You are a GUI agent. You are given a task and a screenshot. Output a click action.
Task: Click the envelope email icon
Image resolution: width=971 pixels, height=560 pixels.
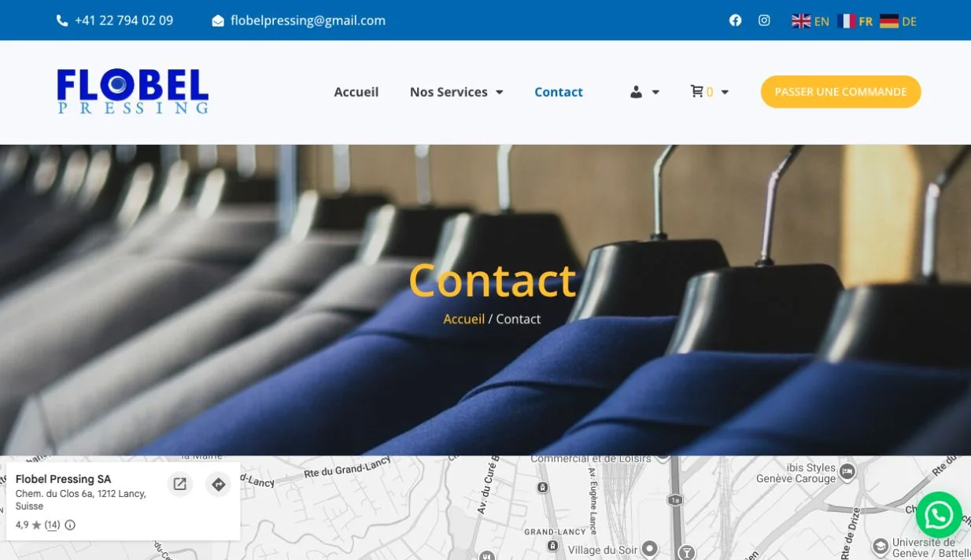click(x=218, y=21)
